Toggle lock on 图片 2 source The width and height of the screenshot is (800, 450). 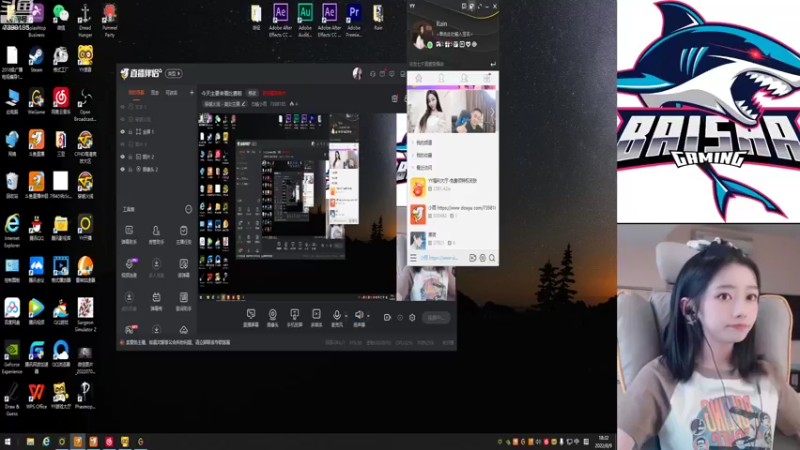131,157
